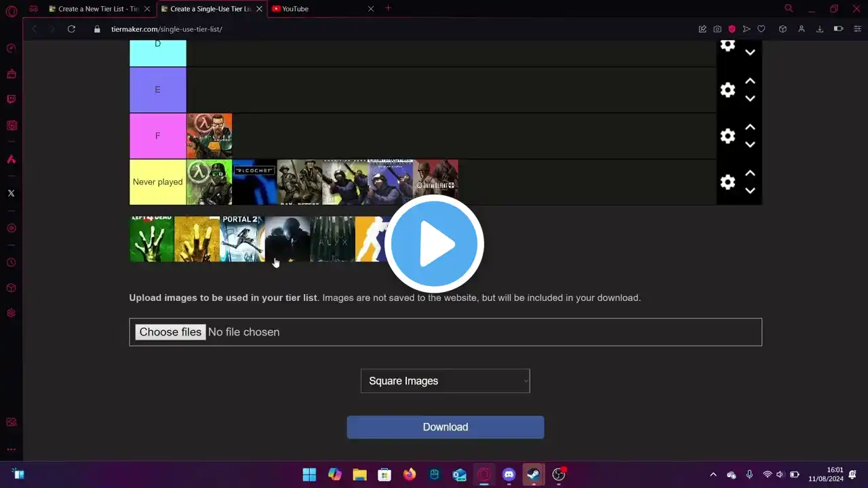The height and width of the screenshot is (488, 868).
Task: Open Twitch in the Opera sidebar
Action: (11, 99)
